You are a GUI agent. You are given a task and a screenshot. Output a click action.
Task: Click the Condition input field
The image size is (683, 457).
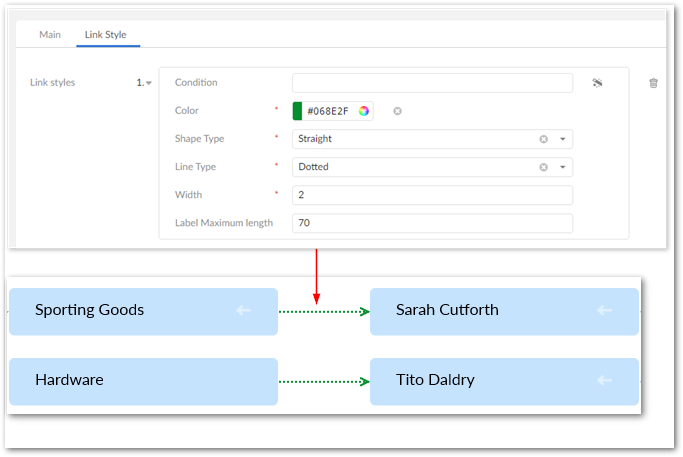(x=432, y=83)
